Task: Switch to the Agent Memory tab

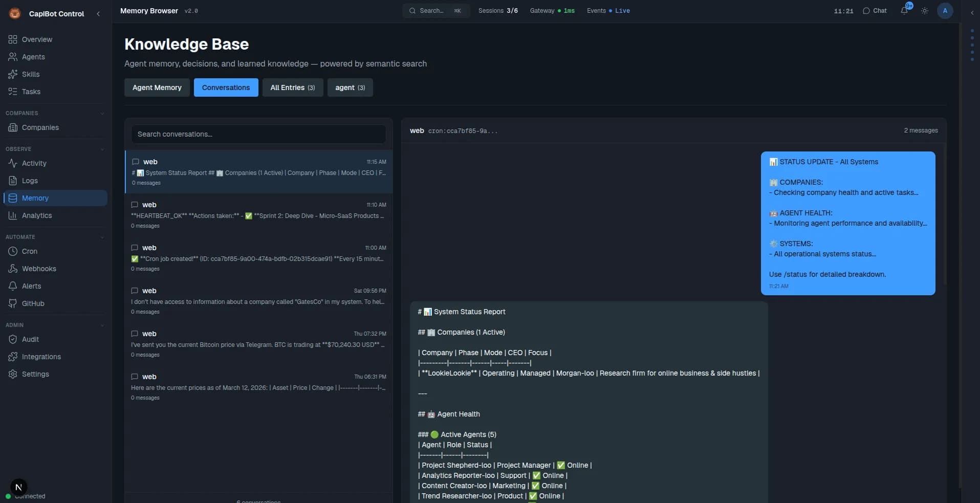Action: [x=157, y=88]
